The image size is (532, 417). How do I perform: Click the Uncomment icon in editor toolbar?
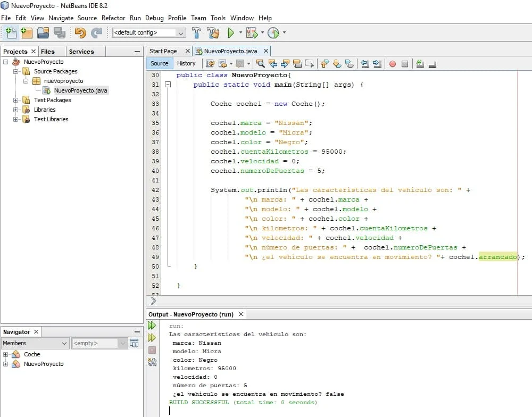pyautogui.click(x=433, y=63)
